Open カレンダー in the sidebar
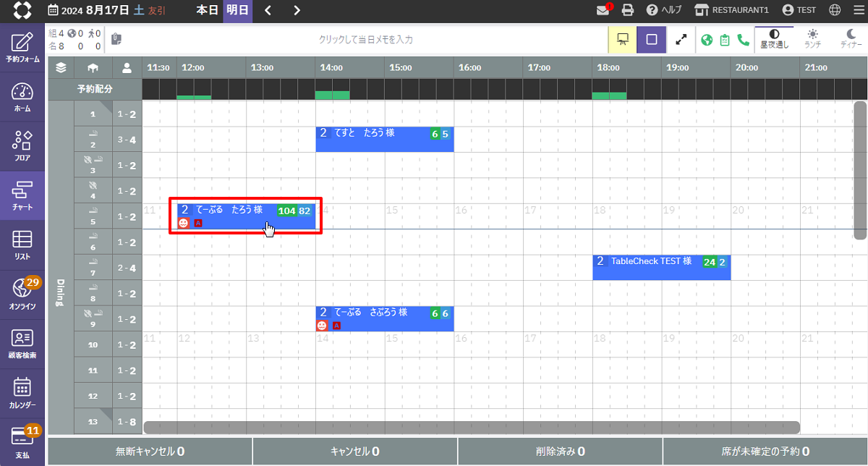Viewport: 868px width, 466px height. pyautogui.click(x=22, y=393)
